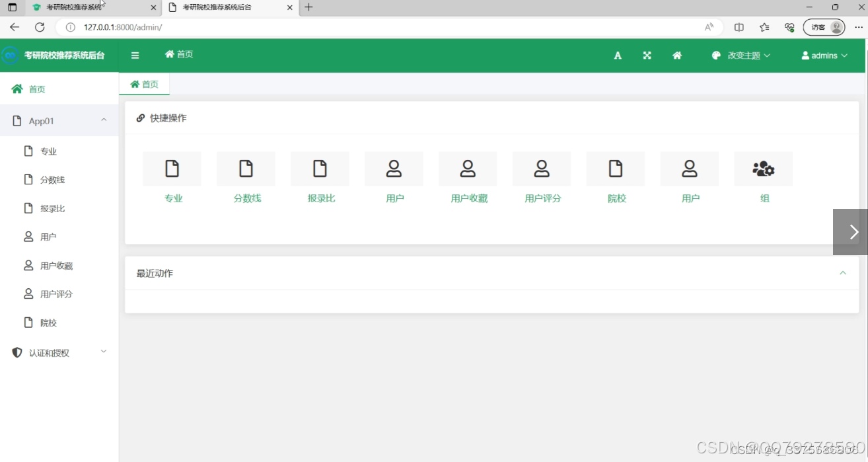Click the user icon left of 用户收藏
868x462 pixels.
(x=28, y=265)
